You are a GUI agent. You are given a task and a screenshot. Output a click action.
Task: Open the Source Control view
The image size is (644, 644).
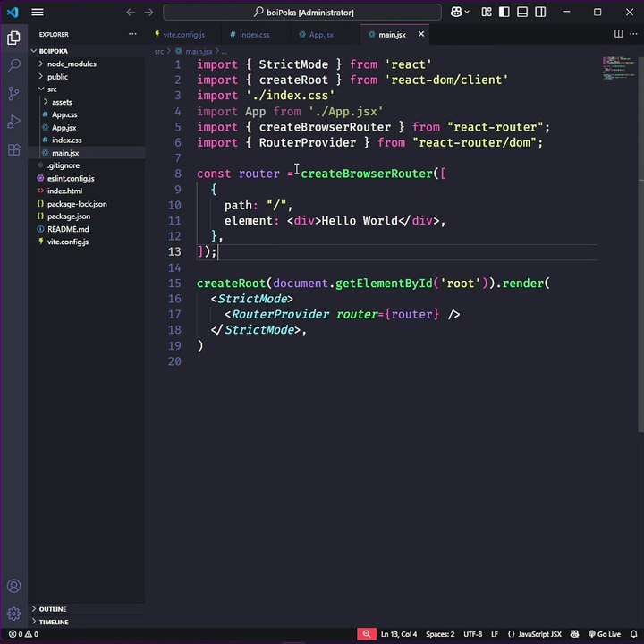pyautogui.click(x=14, y=94)
